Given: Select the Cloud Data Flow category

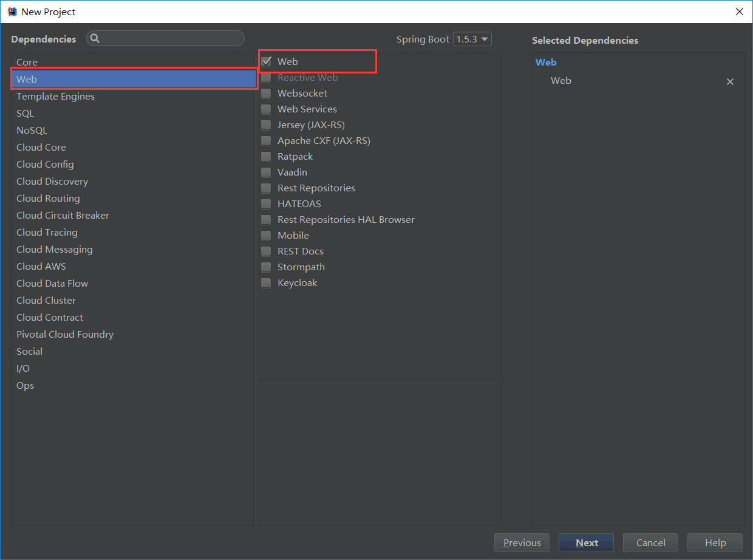Looking at the screenshot, I should pyautogui.click(x=134, y=283).
